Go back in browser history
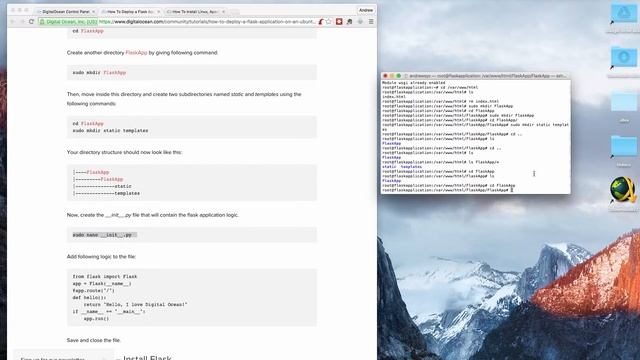 click(13, 22)
